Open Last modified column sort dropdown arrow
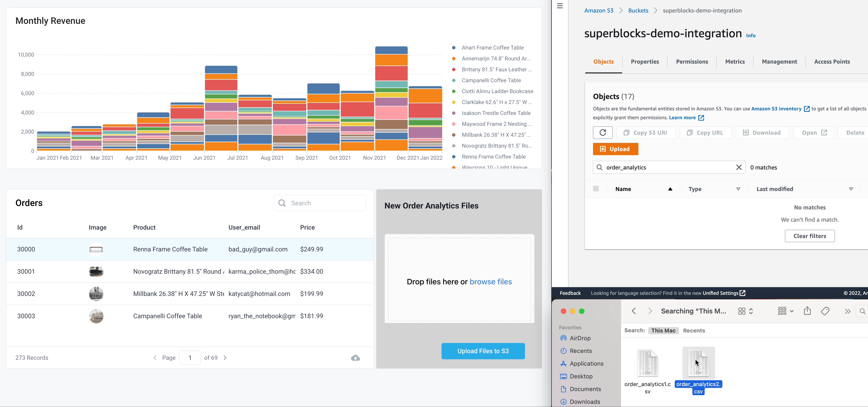 click(x=851, y=189)
